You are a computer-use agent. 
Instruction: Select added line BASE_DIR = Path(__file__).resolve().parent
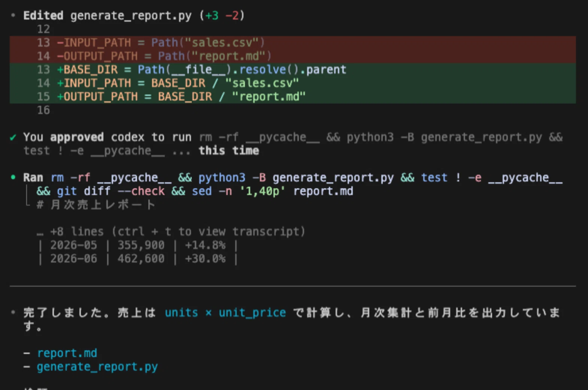coord(293,69)
